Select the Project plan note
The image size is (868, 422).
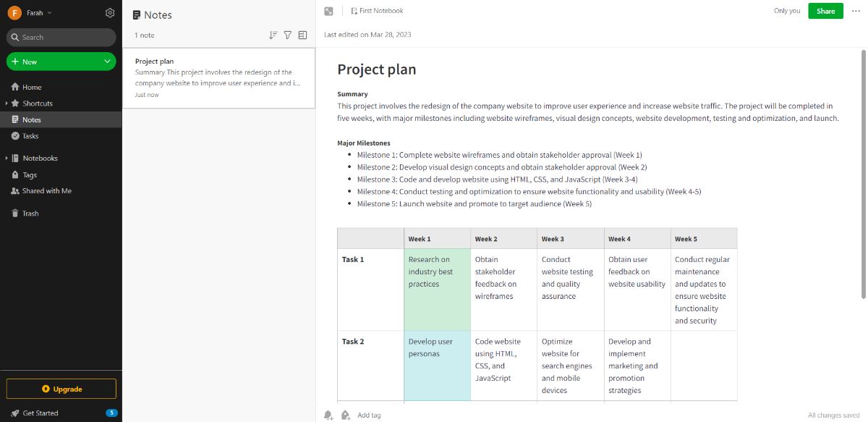[x=217, y=76]
